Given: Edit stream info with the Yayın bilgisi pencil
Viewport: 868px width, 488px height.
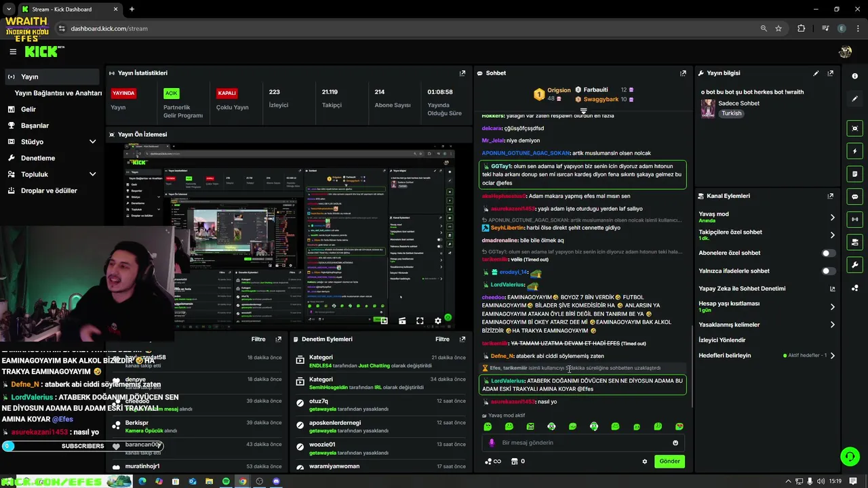Looking at the screenshot, I should (x=816, y=73).
